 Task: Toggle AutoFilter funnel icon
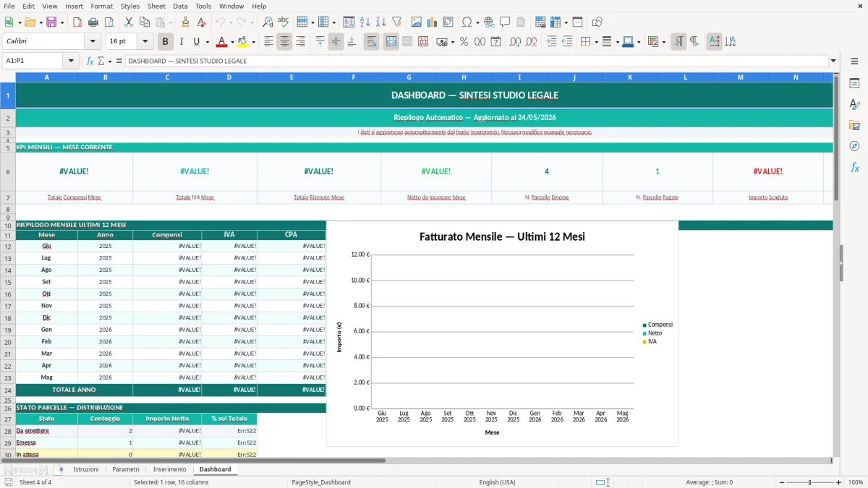pyautogui.click(x=396, y=22)
